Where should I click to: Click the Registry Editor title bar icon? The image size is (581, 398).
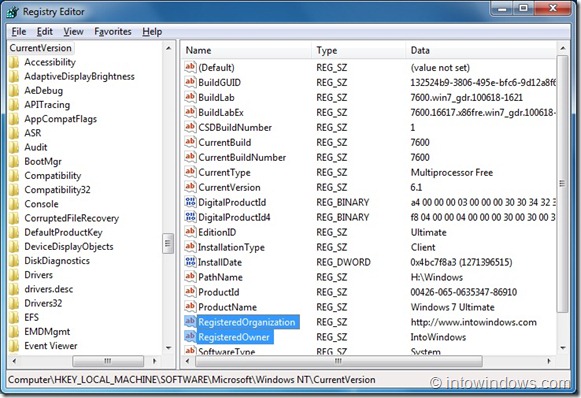pos(12,12)
